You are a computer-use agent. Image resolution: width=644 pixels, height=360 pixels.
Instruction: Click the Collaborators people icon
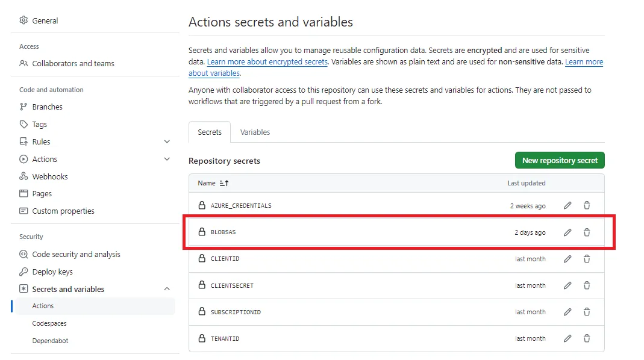click(x=23, y=63)
